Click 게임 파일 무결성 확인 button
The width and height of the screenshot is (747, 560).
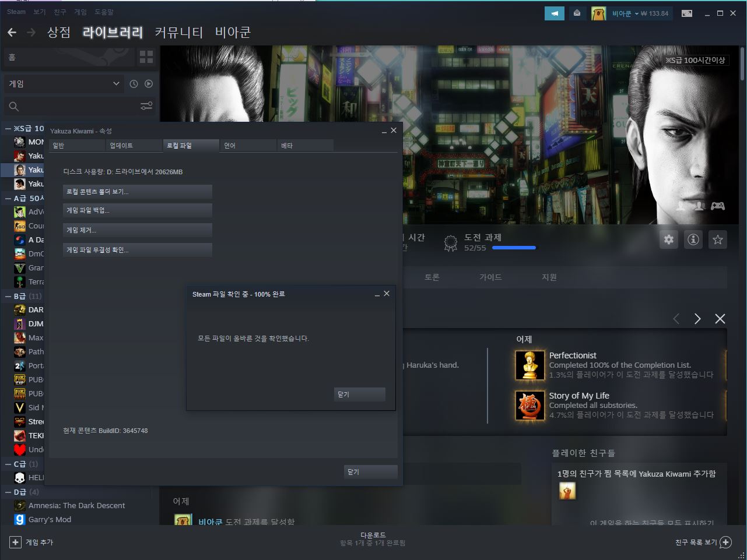pyautogui.click(x=138, y=250)
